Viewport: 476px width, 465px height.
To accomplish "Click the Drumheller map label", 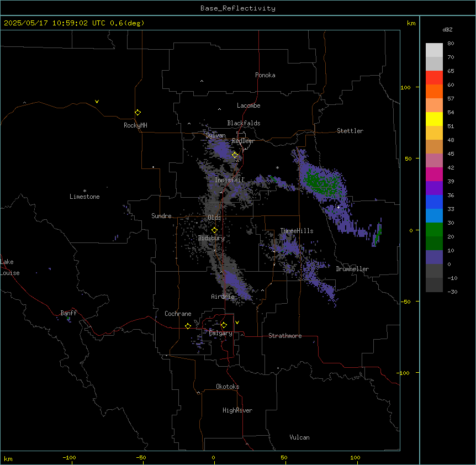I will [352, 269].
